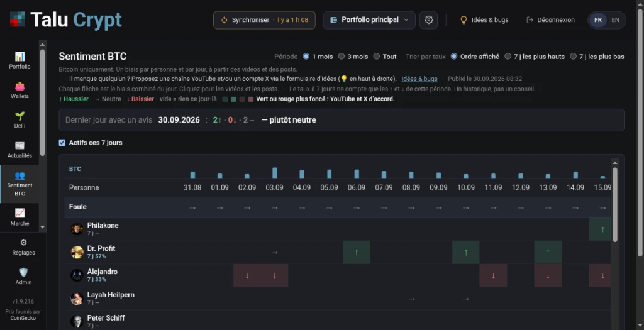644x330 pixels.
Task: Click the BTC volume bar for 06.09
Action: [357, 173]
